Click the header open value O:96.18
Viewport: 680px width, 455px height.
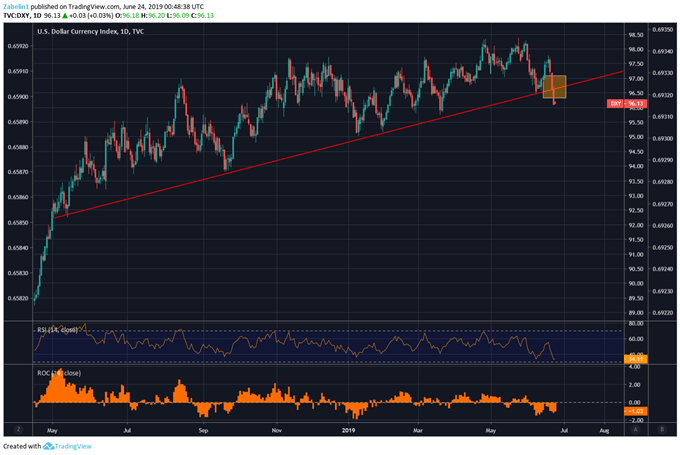[x=127, y=16]
